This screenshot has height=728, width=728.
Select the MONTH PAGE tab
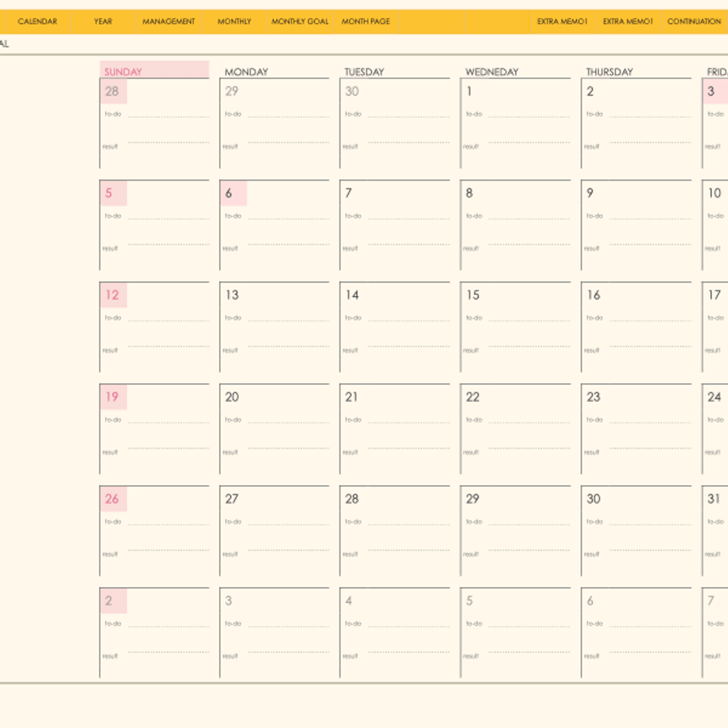(x=366, y=21)
